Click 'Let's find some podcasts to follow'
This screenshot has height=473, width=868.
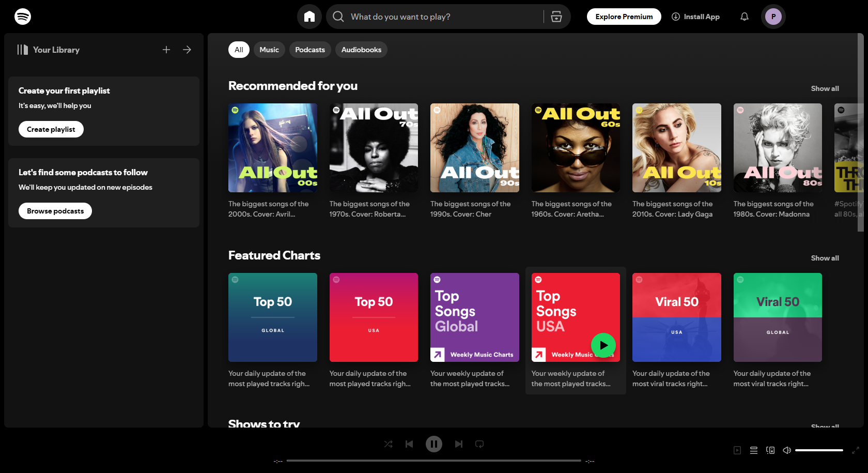click(83, 172)
